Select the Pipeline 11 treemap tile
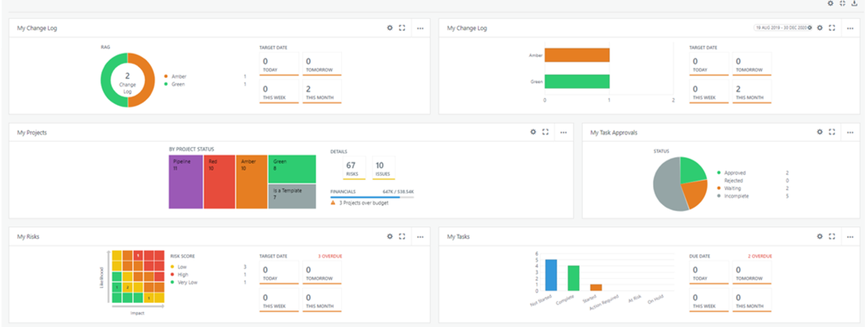The image size is (868, 327). pyautogui.click(x=186, y=182)
